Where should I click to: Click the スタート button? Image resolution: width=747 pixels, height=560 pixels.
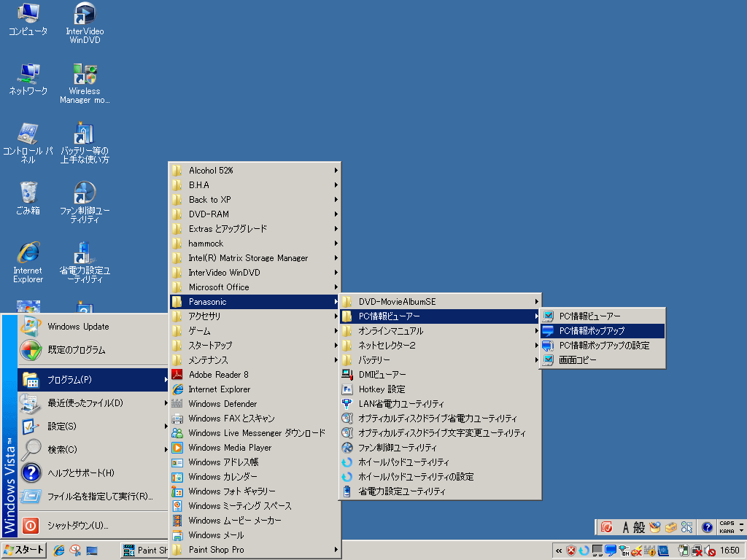click(24, 551)
